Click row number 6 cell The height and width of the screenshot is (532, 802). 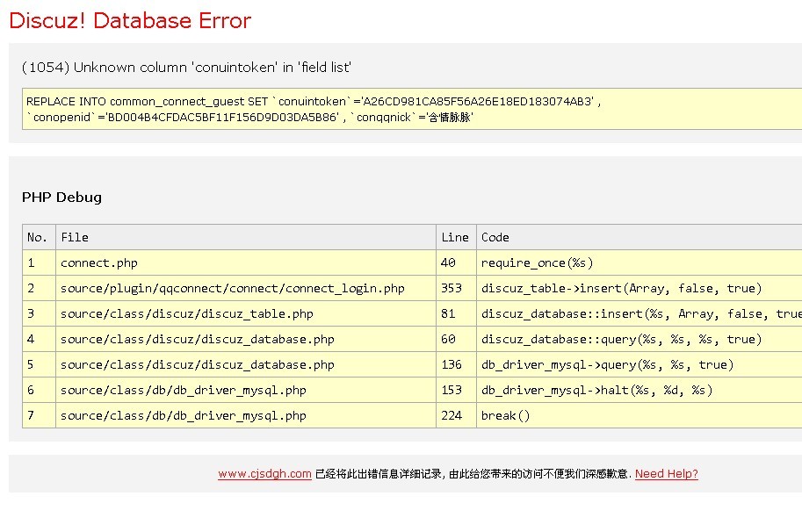tap(39, 390)
